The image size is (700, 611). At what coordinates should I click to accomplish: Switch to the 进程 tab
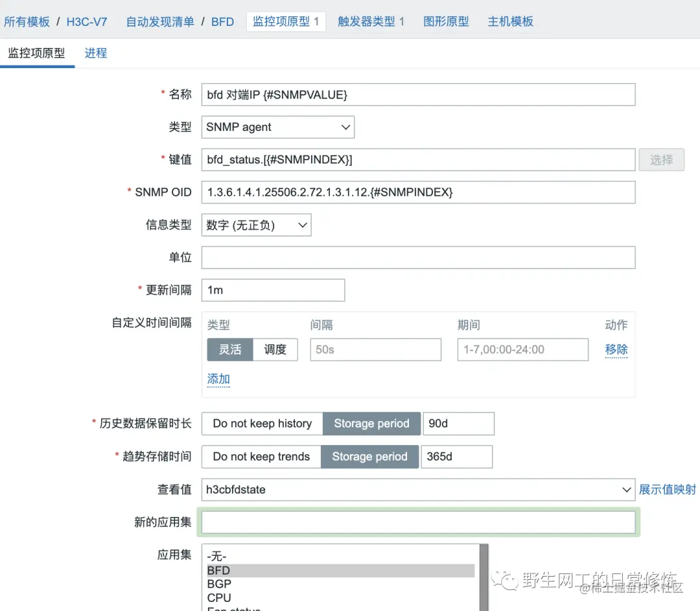pyautogui.click(x=96, y=53)
